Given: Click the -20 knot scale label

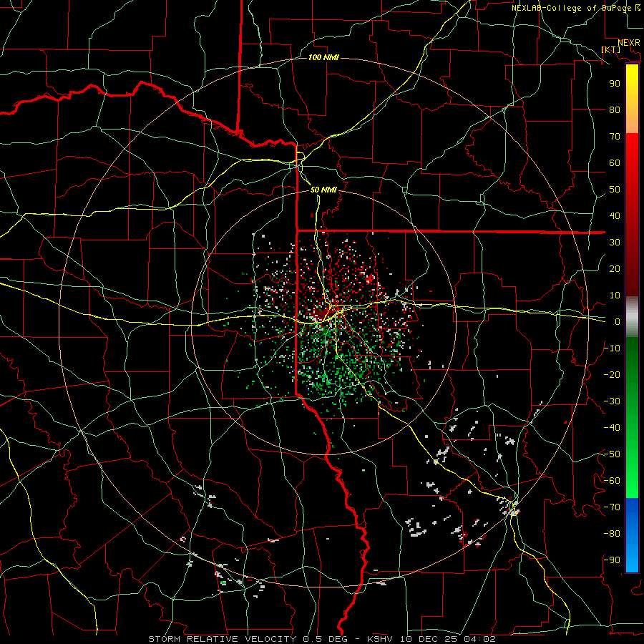Looking at the screenshot, I should [x=612, y=374].
